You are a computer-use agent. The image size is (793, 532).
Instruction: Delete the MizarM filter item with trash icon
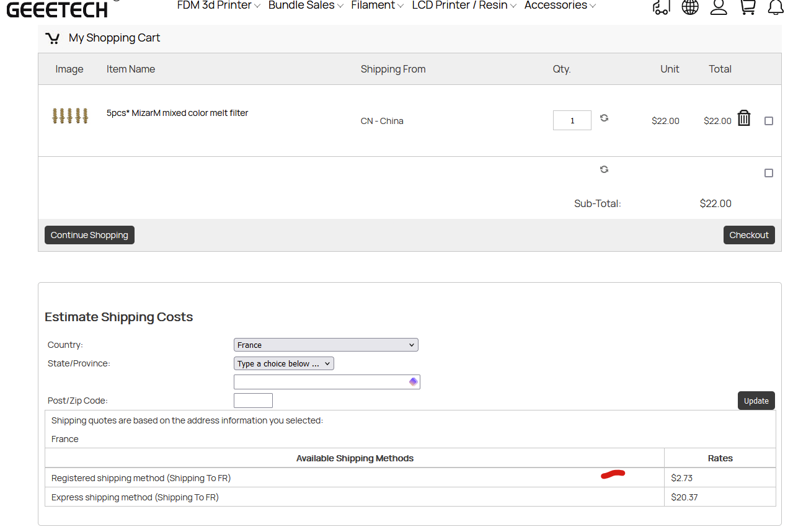(x=744, y=118)
